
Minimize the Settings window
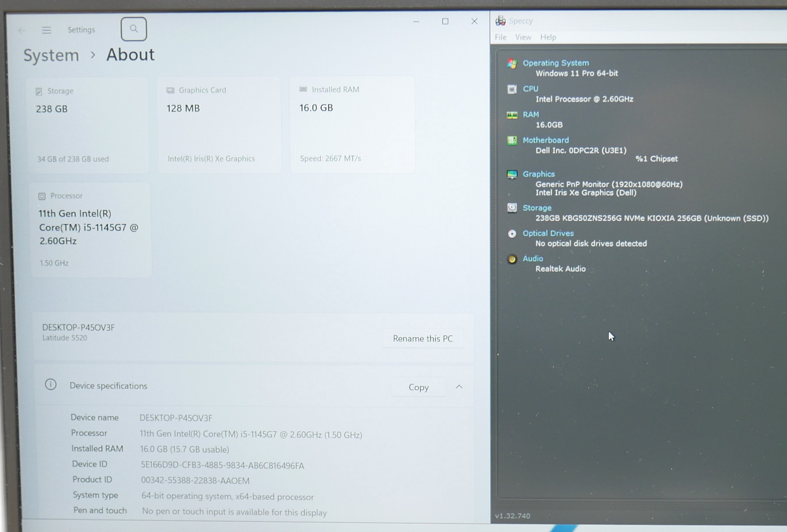[x=416, y=21]
